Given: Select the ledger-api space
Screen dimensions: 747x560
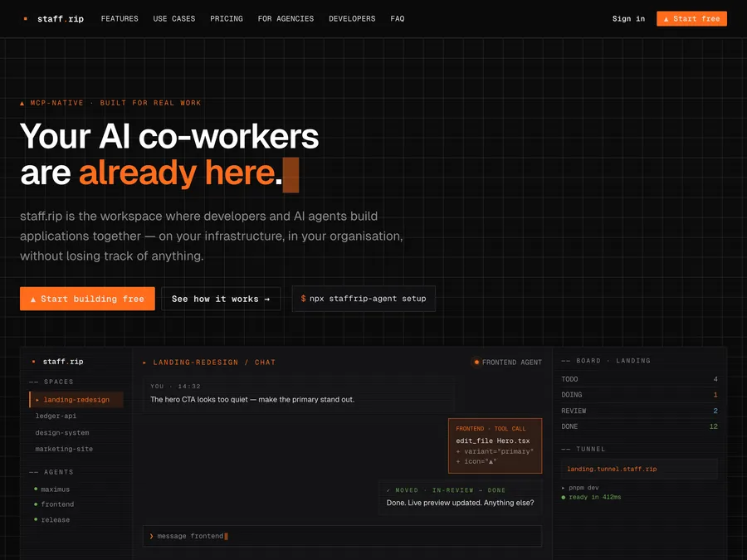Looking at the screenshot, I should point(56,416).
